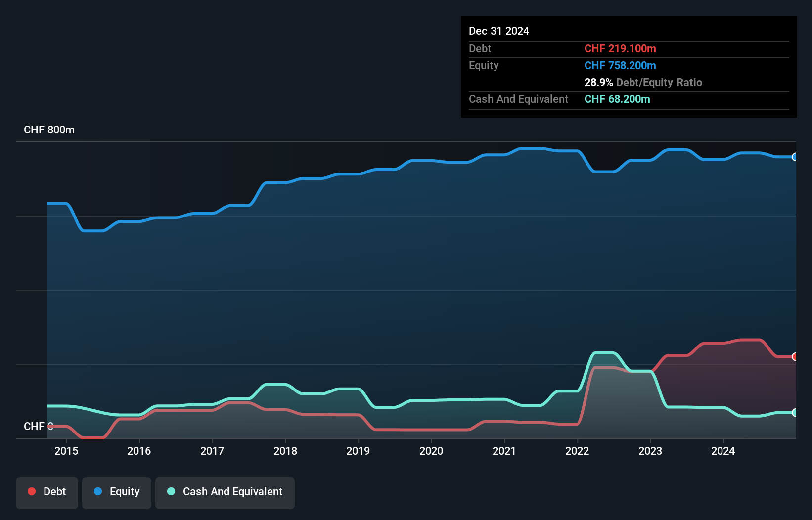The image size is (812, 520).
Task: Click the Cash And Equivalent tooltip label
Action: tap(518, 99)
